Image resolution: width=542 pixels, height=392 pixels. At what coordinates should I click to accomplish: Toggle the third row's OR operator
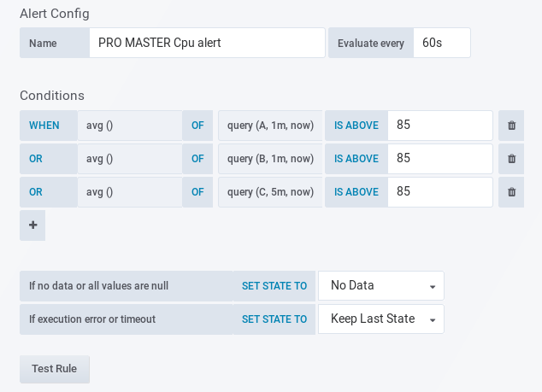pyautogui.click(x=36, y=192)
